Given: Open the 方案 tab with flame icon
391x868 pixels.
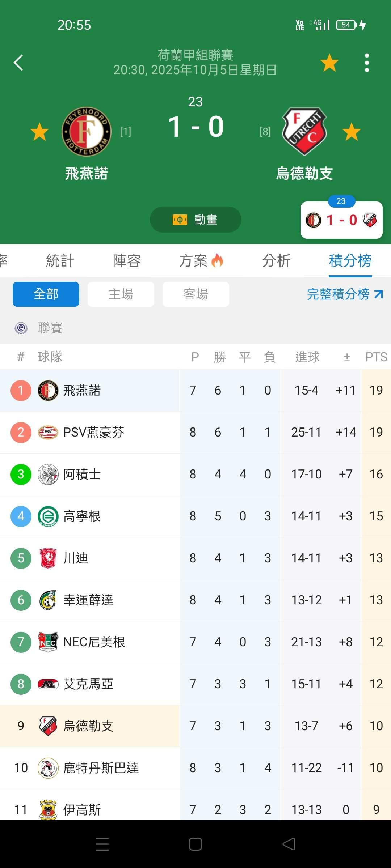Looking at the screenshot, I should (x=201, y=260).
